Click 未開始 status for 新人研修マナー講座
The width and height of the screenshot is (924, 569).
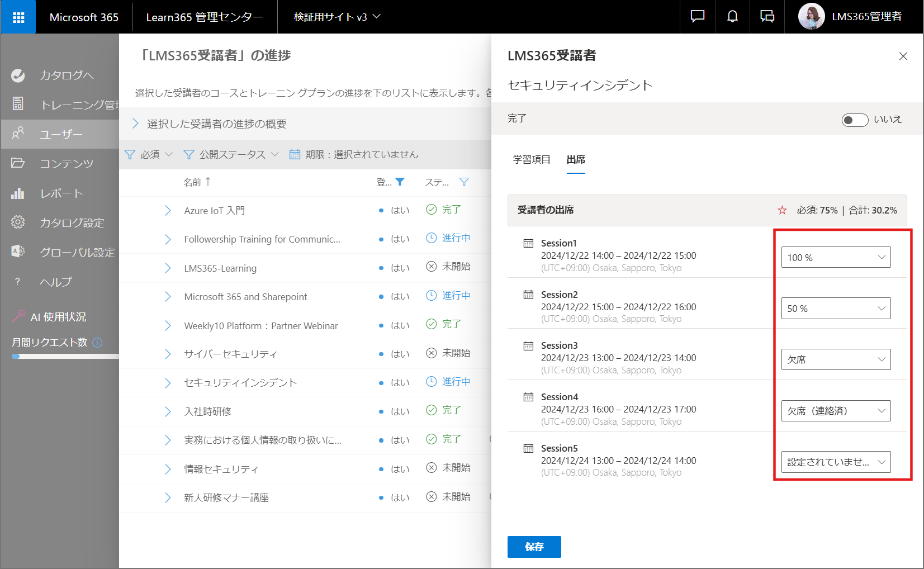tap(448, 496)
